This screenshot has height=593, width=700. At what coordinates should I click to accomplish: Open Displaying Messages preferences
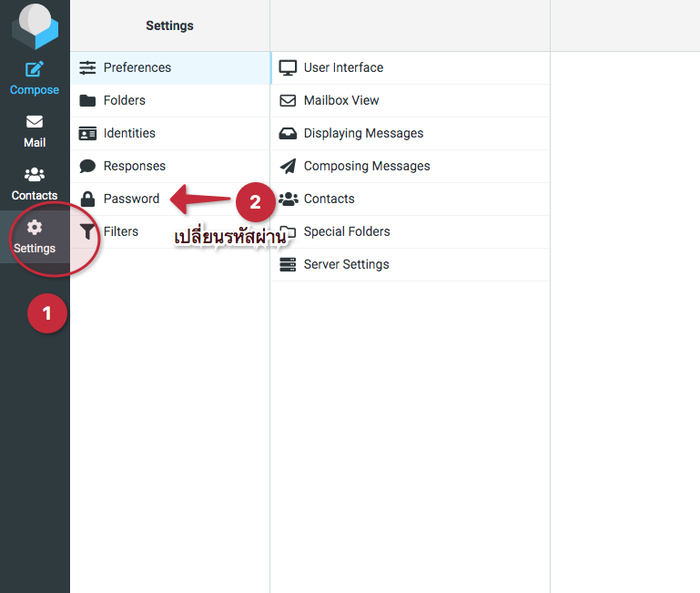point(363,133)
